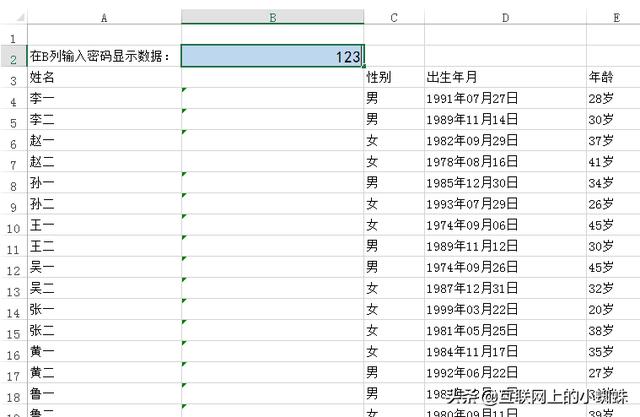
Task: Click date cell 1984年11月17日
Action: tap(505, 352)
